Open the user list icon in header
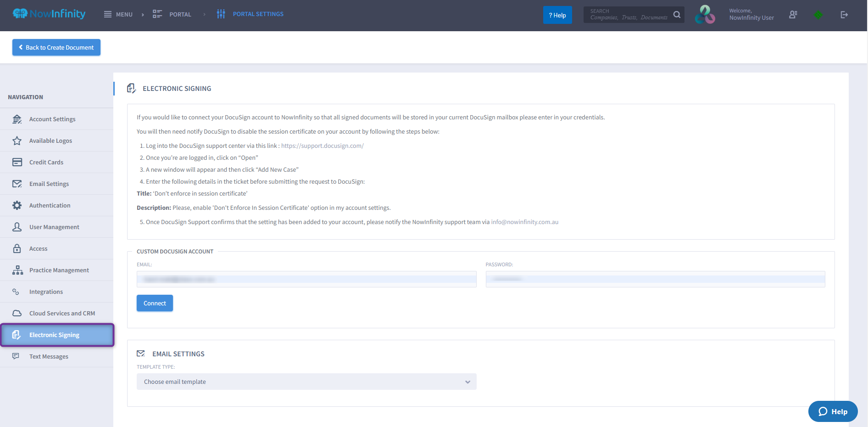868x427 pixels. (x=793, y=15)
